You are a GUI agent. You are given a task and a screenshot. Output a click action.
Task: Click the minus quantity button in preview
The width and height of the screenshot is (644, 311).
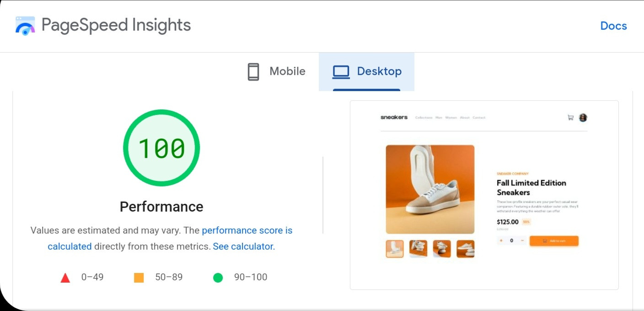(522, 241)
